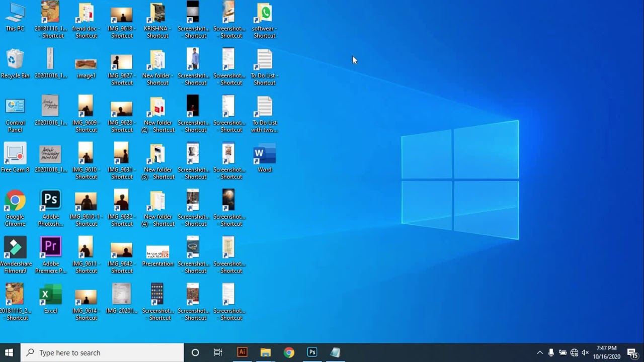The height and width of the screenshot is (362, 644).
Task: Open Control Panel desktop shortcut
Action: 15,115
